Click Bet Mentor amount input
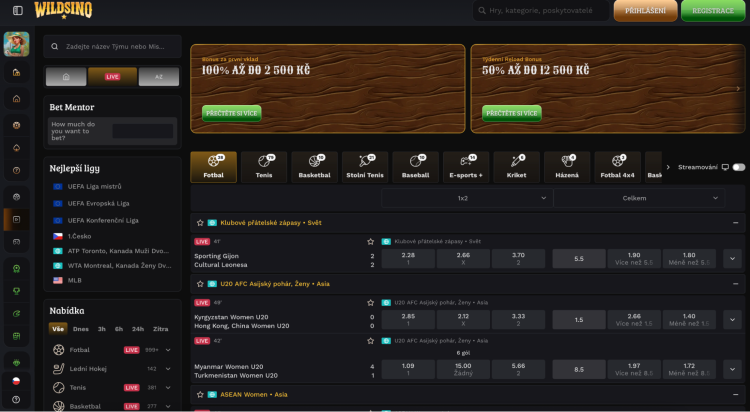 143,131
